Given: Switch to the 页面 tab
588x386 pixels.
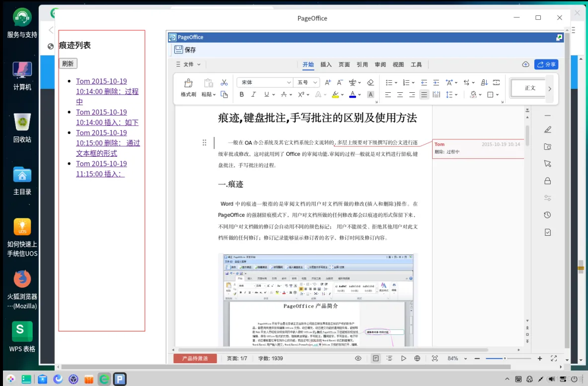Looking at the screenshot, I should click(x=344, y=64).
